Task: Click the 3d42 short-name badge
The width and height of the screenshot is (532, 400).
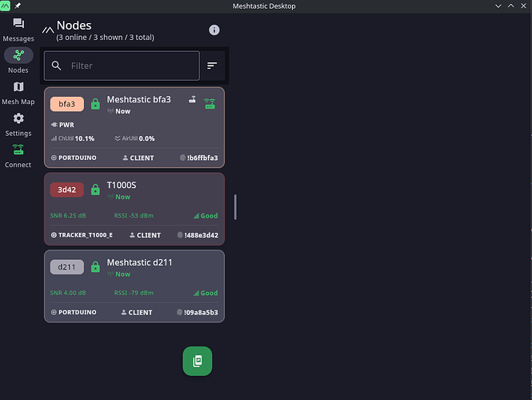Action: click(x=67, y=190)
